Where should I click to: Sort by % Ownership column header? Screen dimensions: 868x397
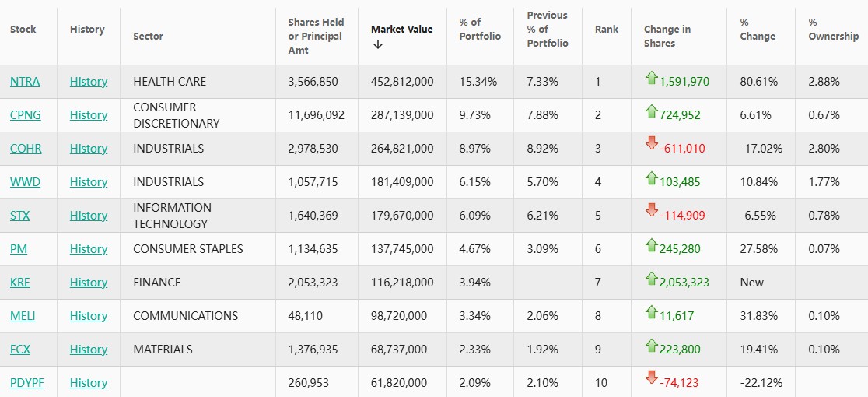(x=833, y=29)
